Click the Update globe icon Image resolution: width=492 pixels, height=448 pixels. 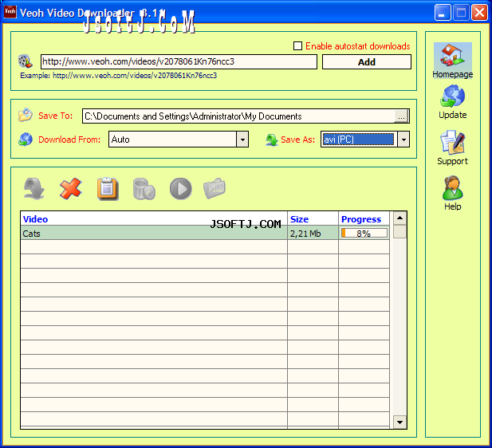452,96
